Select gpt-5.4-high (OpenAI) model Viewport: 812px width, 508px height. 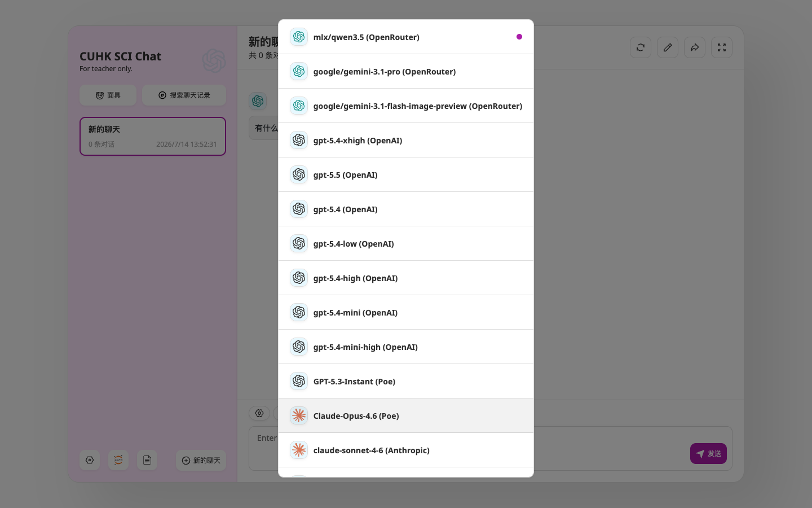[x=406, y=278]
